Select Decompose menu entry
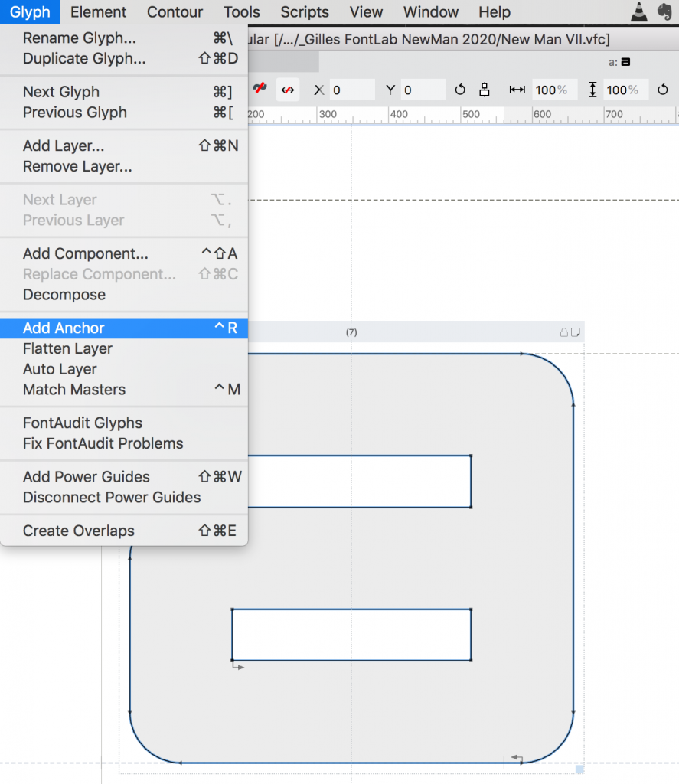 [x=64, y=295]
